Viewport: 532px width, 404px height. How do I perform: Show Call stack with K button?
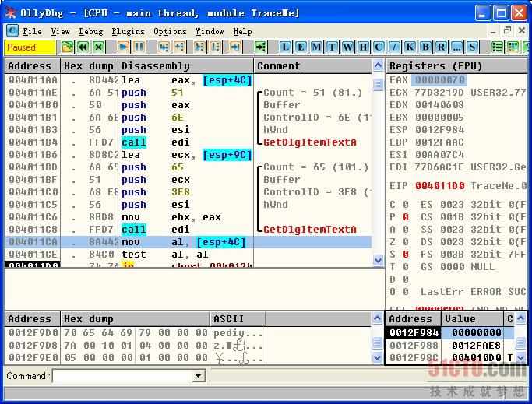click(410, 47)
